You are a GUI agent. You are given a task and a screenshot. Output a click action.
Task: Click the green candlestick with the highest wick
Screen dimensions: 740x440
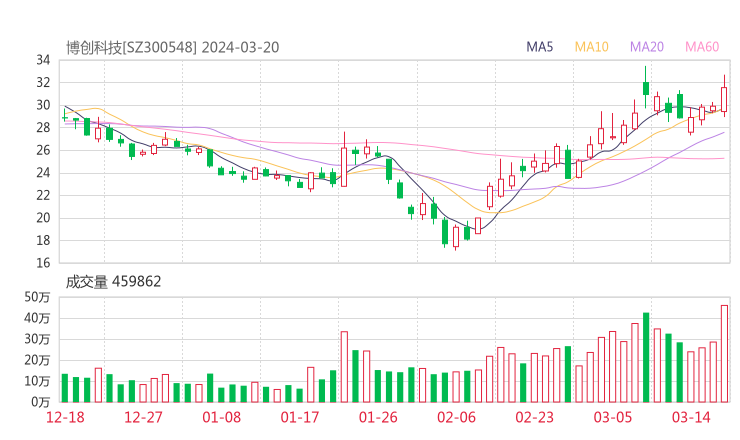tap(646, 88)
